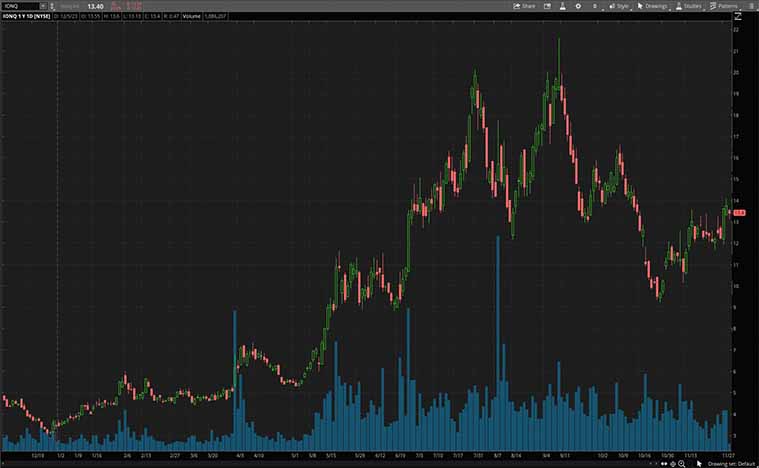The height and width of the screenshot is (468, 759).
Task: Click the IONQ 1 Y 1D [NYSE] label
Action: point(27,16)
